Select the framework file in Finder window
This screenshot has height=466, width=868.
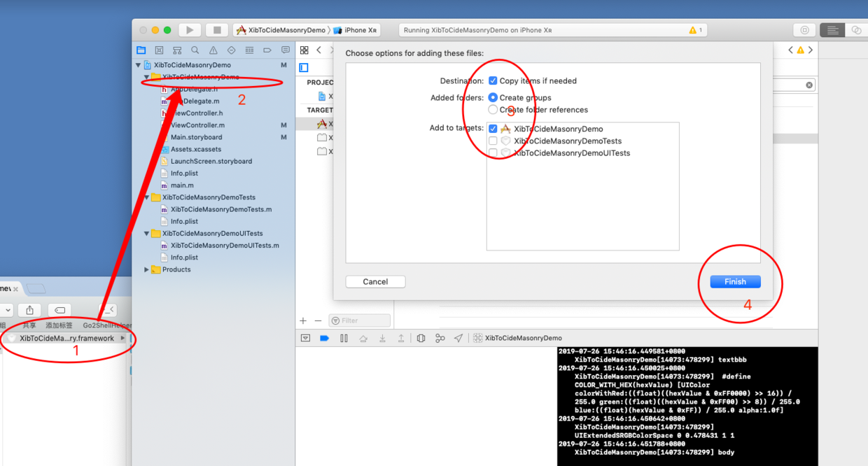[x=67, y=338]
